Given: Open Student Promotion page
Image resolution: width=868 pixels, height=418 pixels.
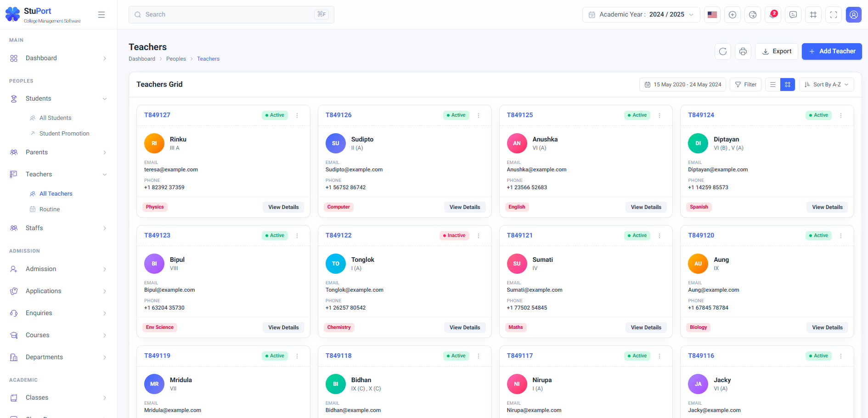Looking at the screenshot, I should (64, 134).
